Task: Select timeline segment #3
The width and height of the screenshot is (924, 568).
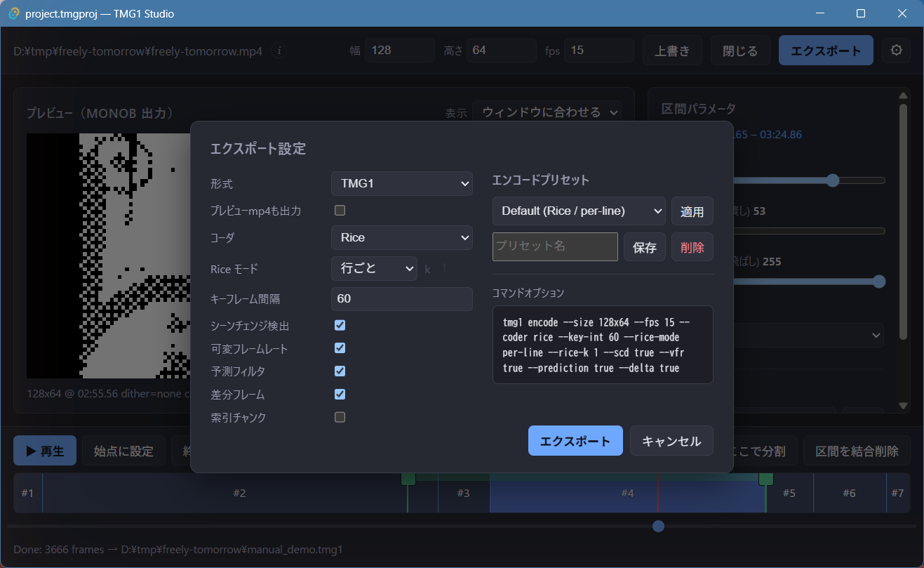Action: 463,493
